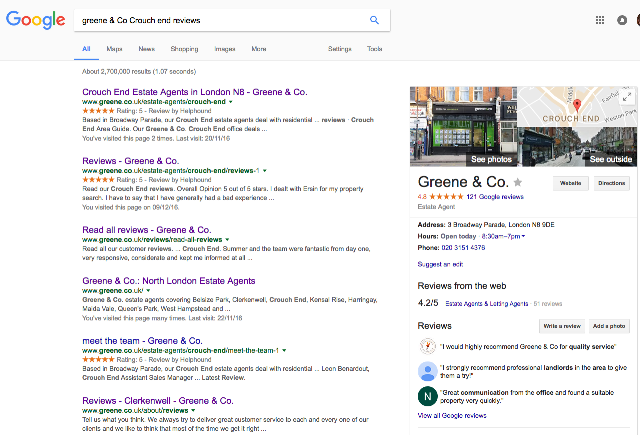Click the 'Reviews from the web' heading

tap(462, 286)
